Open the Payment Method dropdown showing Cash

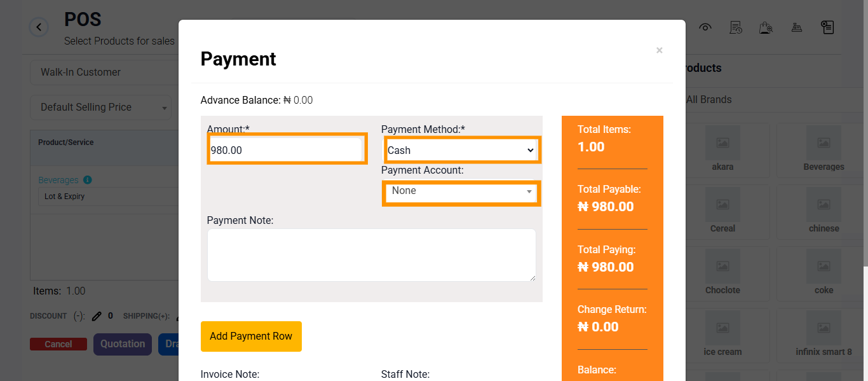click(462, 150)
